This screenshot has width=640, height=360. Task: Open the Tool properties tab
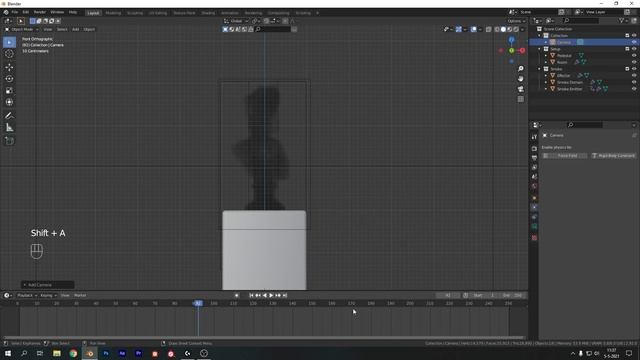click(x=534, y=137)
